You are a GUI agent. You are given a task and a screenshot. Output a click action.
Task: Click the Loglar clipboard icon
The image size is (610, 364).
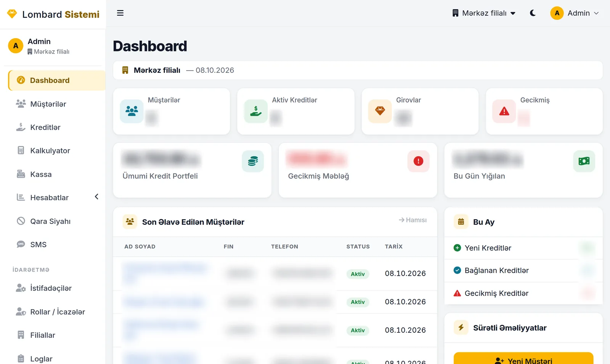click(x=21, y=359)
